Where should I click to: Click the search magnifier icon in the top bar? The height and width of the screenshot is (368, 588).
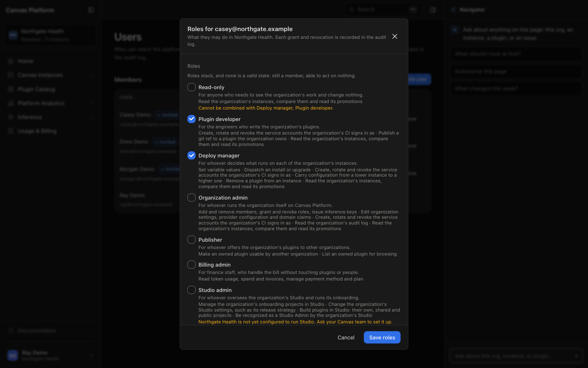pyautogui.click(x=352, y=9)
